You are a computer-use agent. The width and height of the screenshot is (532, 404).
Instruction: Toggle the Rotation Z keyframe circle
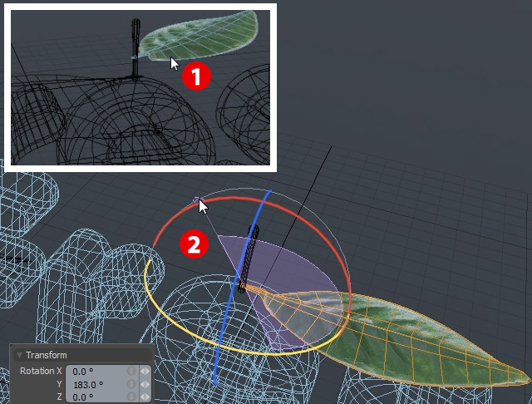point(131,397)
